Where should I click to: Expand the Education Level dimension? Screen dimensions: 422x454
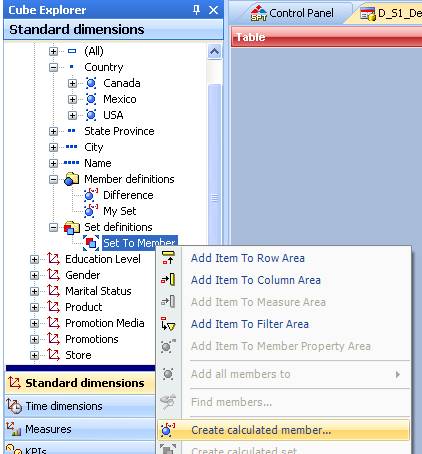[34, 259]
